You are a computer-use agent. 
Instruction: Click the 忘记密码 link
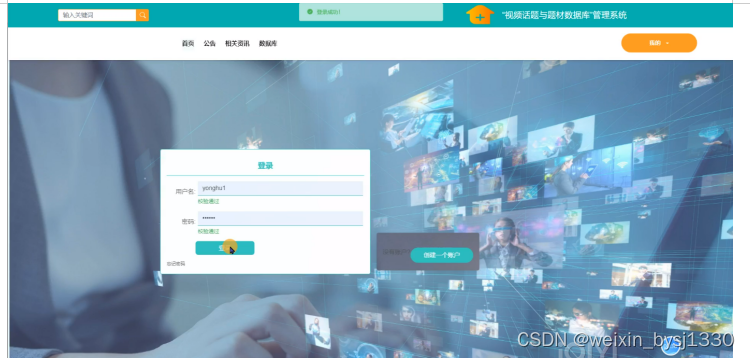coord(176,264)
